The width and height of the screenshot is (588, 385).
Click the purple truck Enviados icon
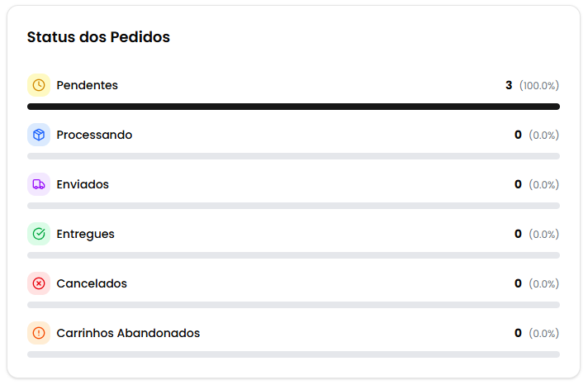pyautogui.click(x=39, y=184)
